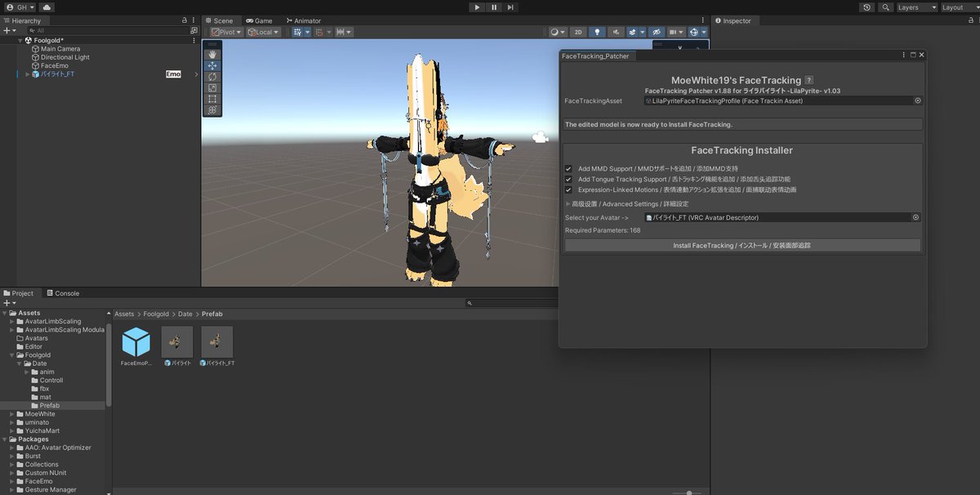
Task: Select the Move tool in Scene overlay
Action: tap(212, 65)
